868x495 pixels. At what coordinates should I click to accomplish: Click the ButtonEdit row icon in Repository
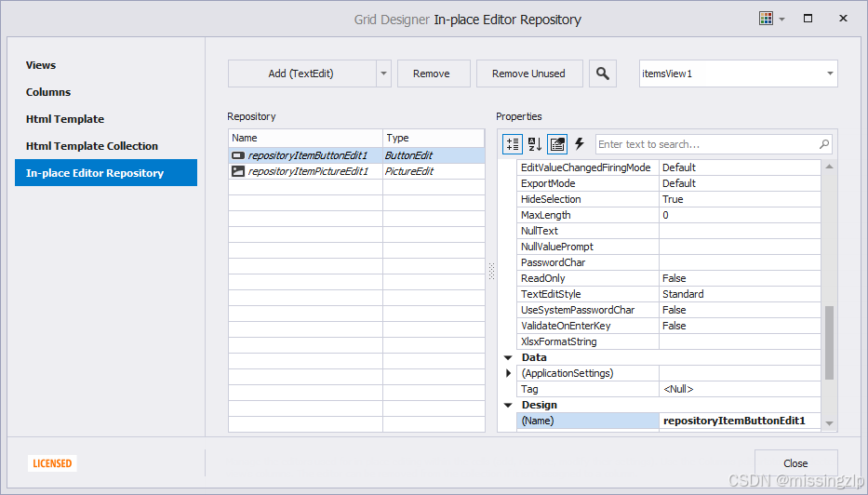click(x=238, y=155)
